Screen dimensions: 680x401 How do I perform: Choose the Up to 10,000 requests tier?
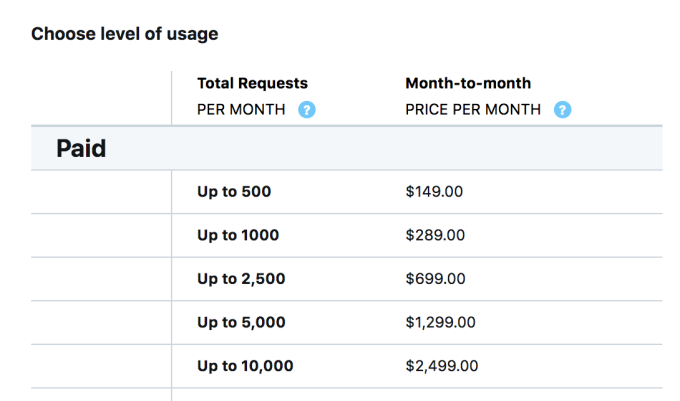(245, 366)
